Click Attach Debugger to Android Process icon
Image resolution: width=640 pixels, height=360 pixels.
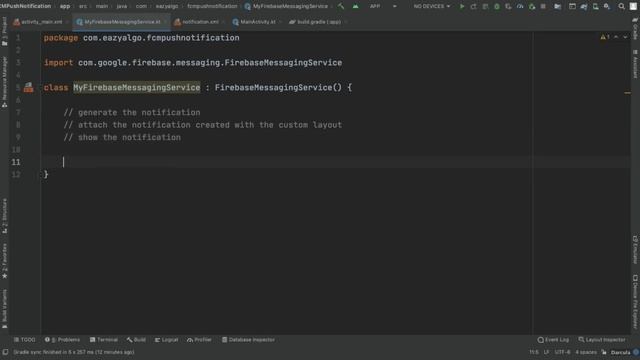[x=532, y=7]
